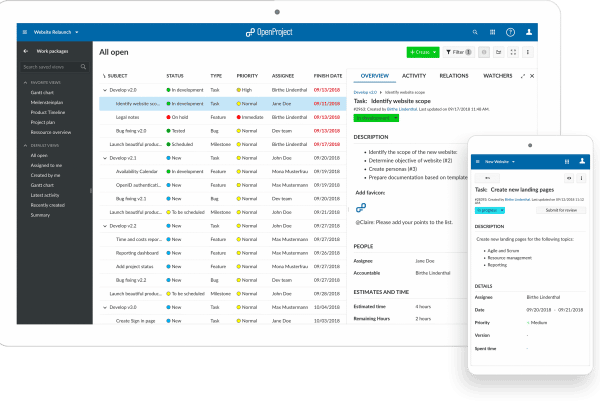This screenshot has height=403, width=600.
Task: Open the Project plan view
Action: [x=42, y=122]
